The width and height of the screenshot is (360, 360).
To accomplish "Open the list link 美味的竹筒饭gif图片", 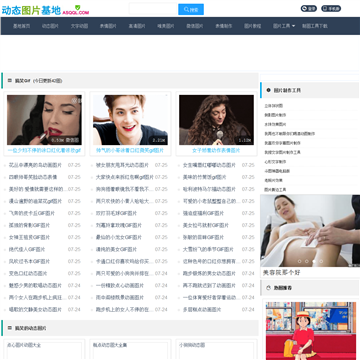I will (x=205, y=177).
